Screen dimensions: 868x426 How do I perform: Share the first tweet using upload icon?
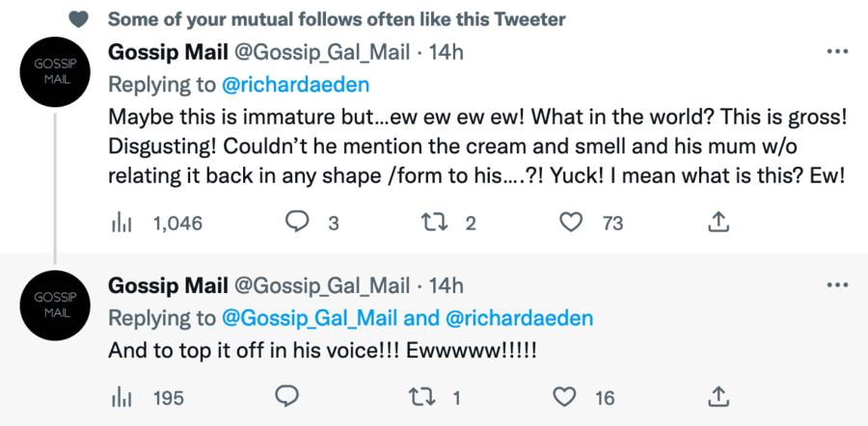point(718,223)
